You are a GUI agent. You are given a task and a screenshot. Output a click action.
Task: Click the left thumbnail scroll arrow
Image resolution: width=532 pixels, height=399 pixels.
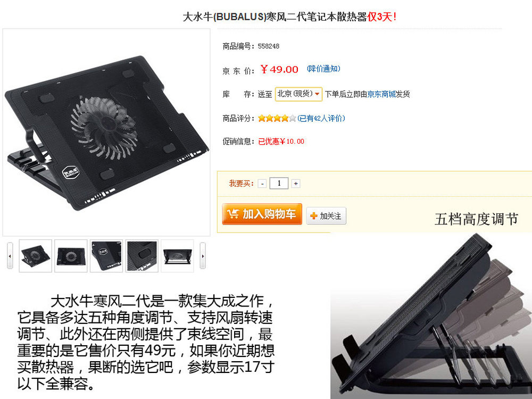pos(10,256)
